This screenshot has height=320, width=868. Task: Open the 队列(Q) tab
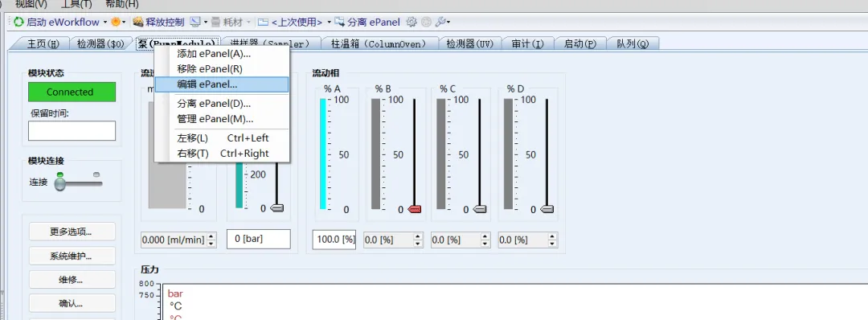coord(633,43)
